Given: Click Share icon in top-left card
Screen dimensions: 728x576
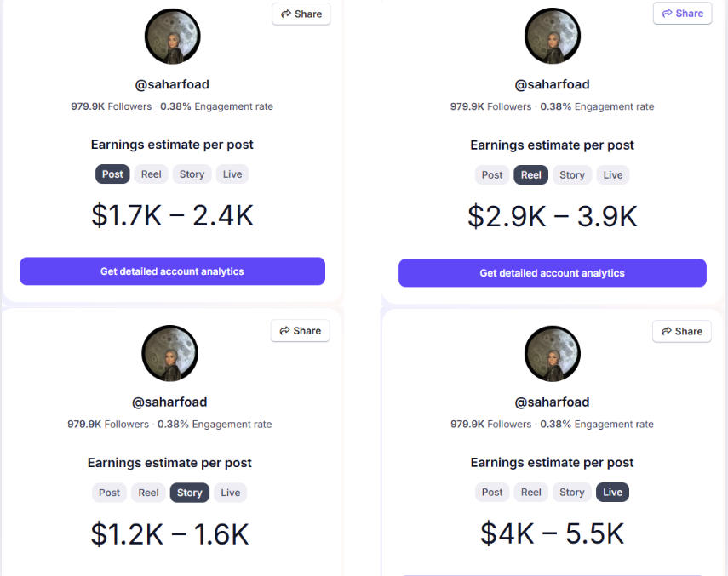Looking at the screenshot, I should tap(285, 14).
